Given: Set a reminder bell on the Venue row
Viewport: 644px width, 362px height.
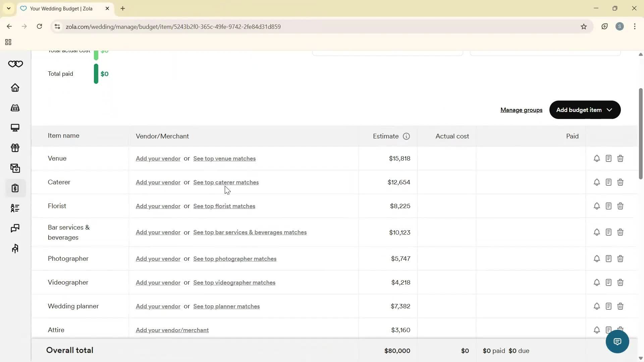Looking at the screenshot, I should [597, 158].
